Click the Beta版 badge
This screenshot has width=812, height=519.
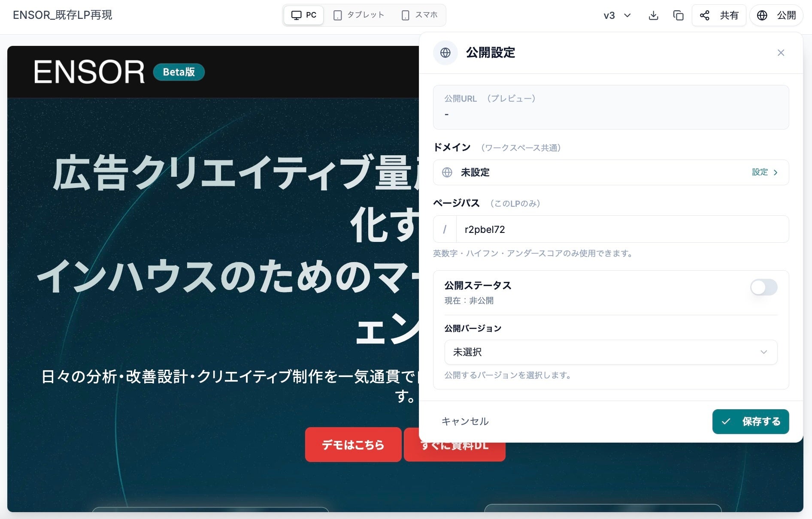(179, 72)
